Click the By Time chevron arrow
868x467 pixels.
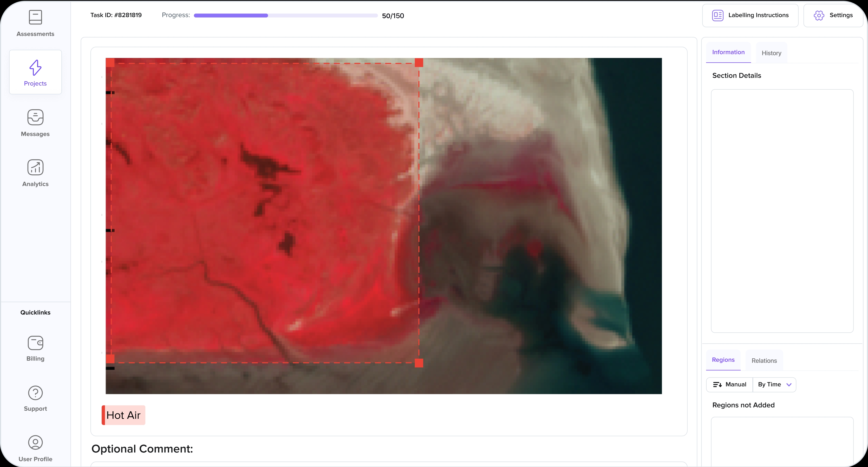click(789, 385)
